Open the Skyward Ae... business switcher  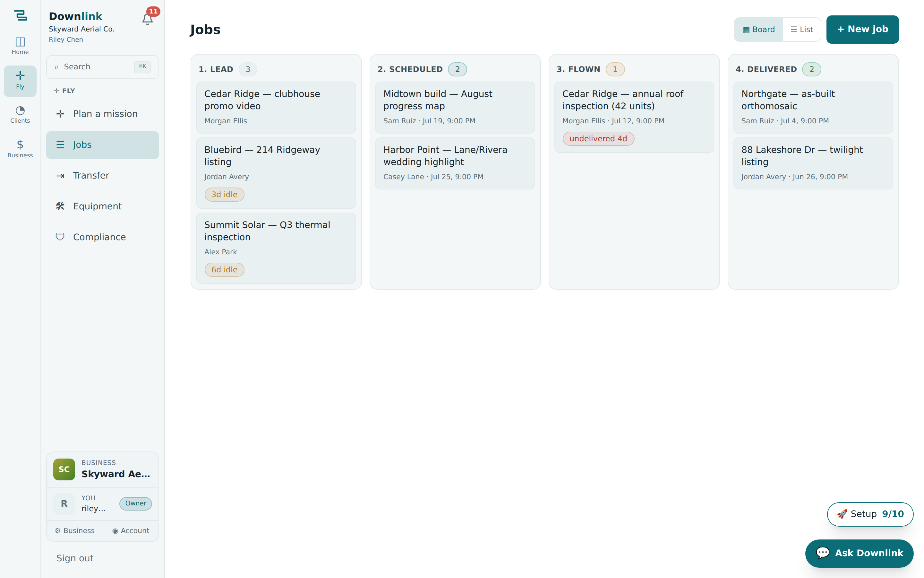[x=103, y=470]
